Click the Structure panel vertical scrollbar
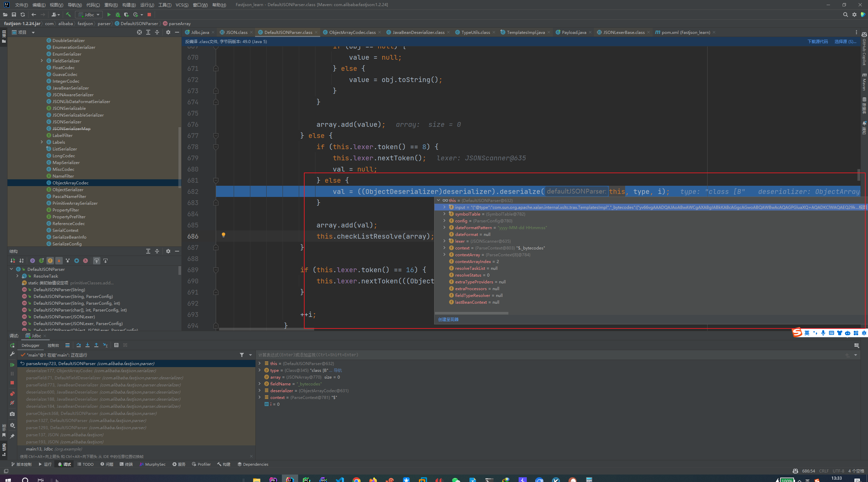868x482 pixels. click(179, 270)
